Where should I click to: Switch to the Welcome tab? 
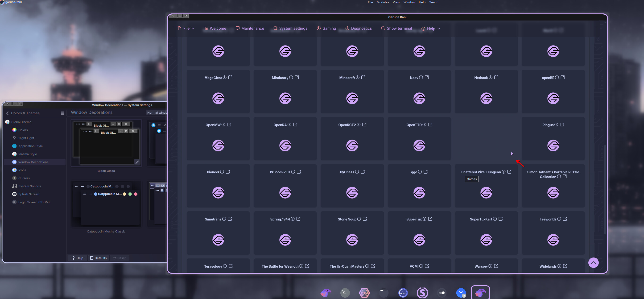pos(215,29)
